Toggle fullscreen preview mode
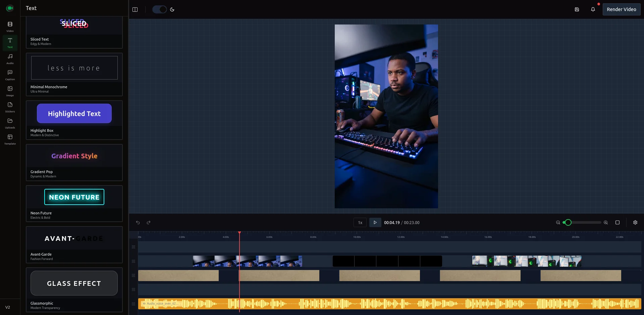Image resolution: width=644 pixels, height=315 pixels. 618,222
